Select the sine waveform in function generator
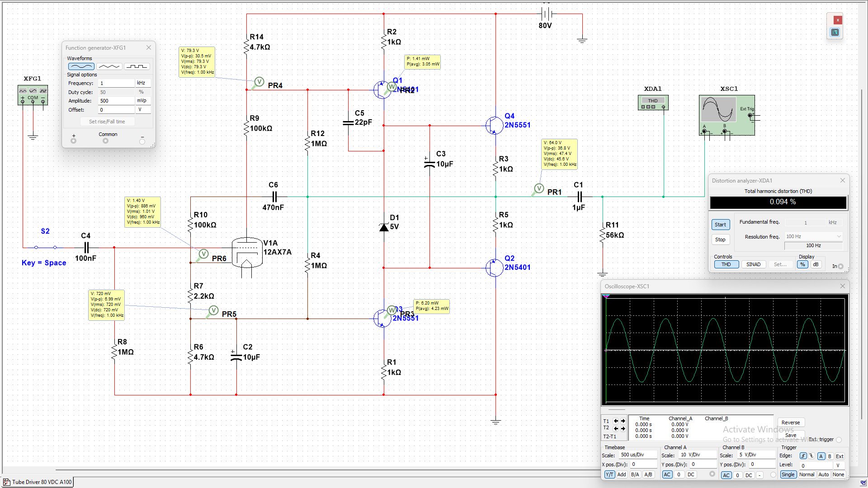Viewport: 868px width, 488px height. click(x=81, y=66)
